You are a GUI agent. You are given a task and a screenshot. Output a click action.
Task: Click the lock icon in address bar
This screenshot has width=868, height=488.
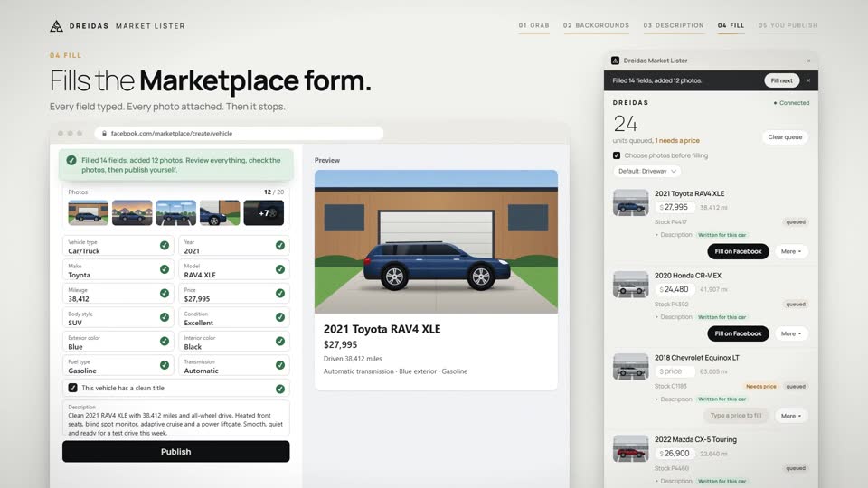pyautogui.click(x=104, y=134)
